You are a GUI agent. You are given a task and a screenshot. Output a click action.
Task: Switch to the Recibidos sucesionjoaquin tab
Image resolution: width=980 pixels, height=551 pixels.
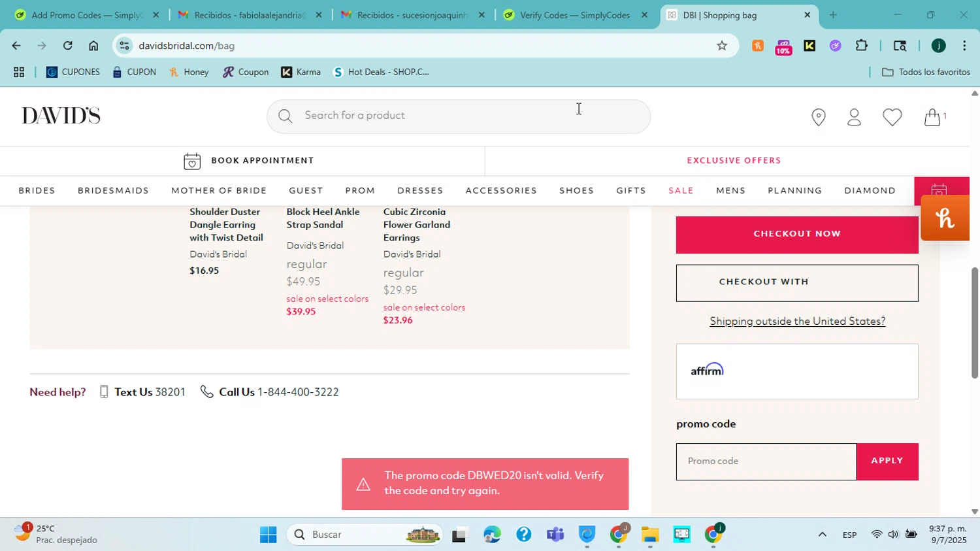[x=412, y=15]
